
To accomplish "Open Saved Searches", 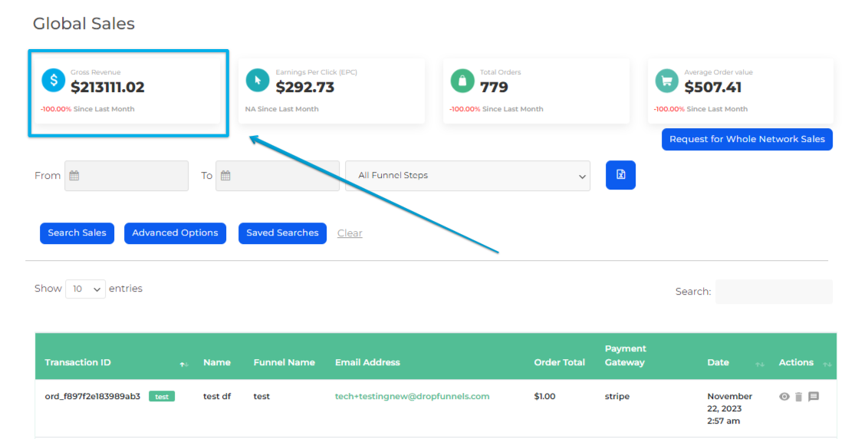I will pos(282,233).
